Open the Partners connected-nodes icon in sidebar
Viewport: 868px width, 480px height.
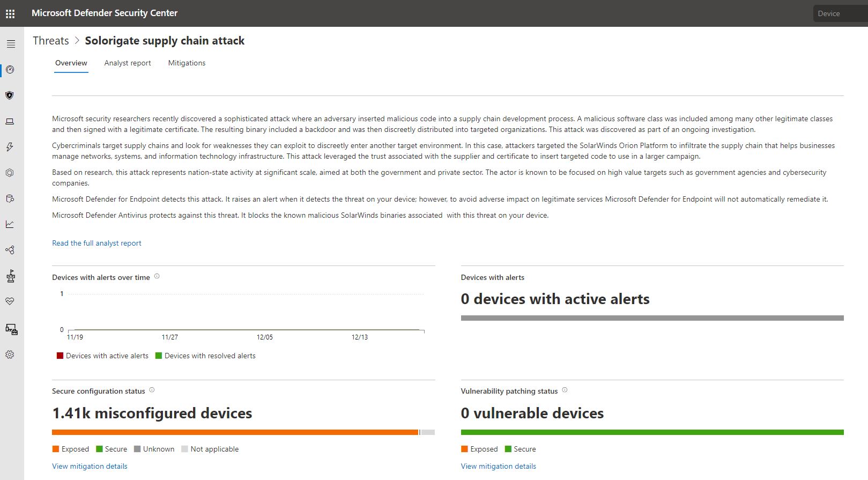pos(10,250)
